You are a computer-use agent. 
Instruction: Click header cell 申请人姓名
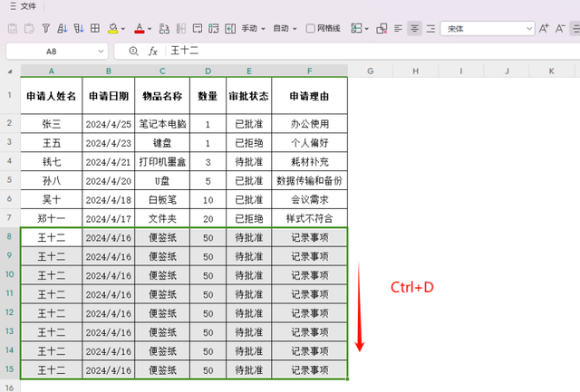[x=52, y=96]
